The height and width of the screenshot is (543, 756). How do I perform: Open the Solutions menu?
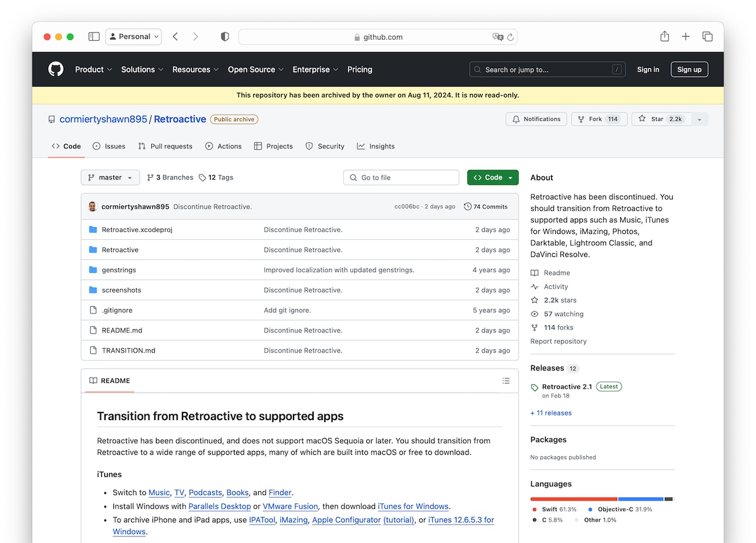pos(142,69)
